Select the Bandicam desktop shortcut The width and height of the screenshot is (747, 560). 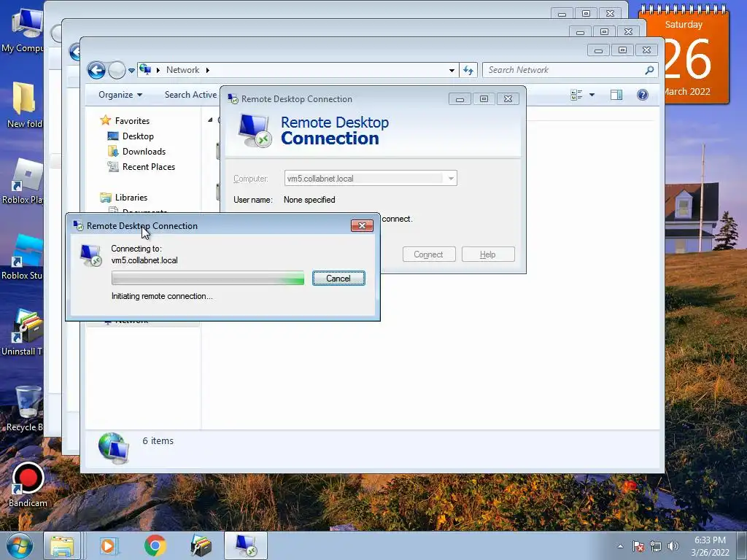[x=28, y=484]
